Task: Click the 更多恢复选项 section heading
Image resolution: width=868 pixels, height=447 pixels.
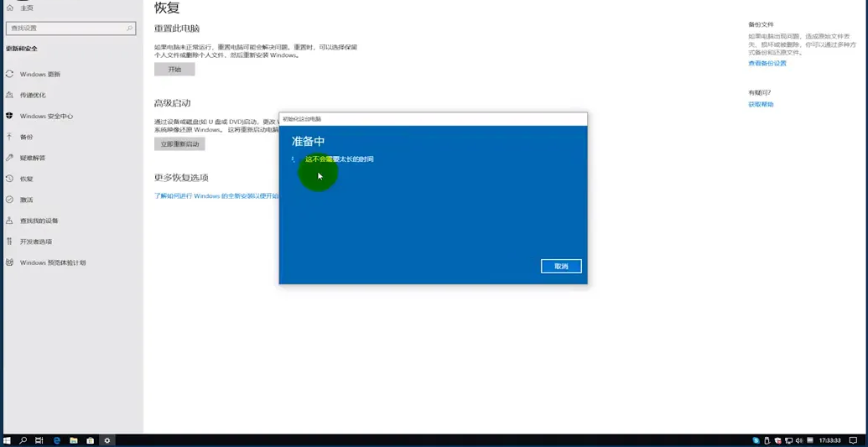Action: [181, 178]
